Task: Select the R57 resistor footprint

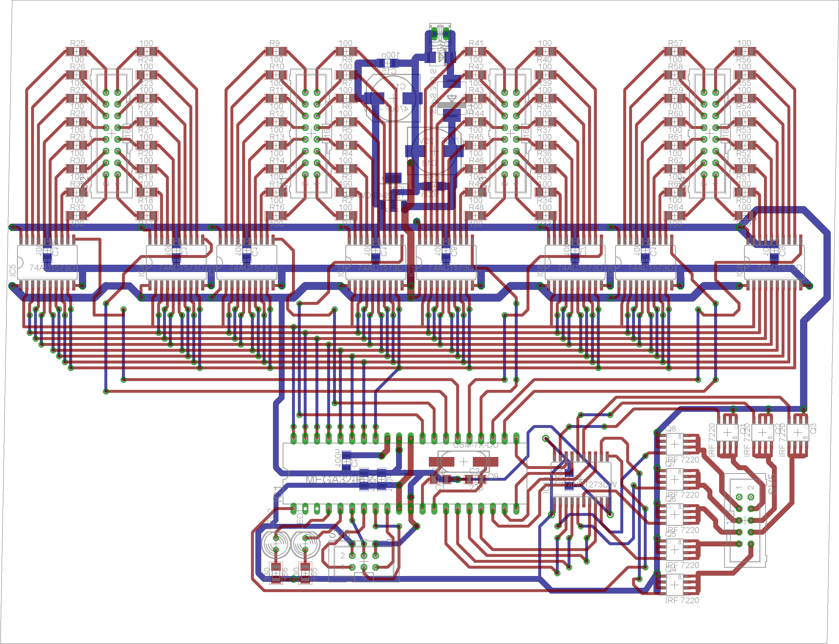Action: [x=675, y=51]
